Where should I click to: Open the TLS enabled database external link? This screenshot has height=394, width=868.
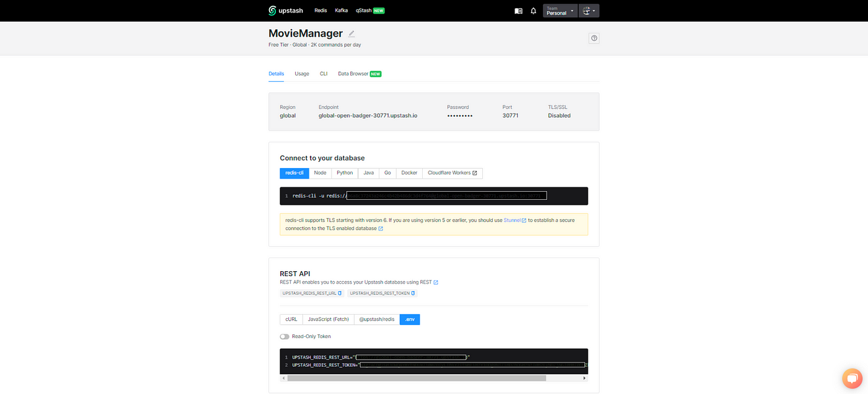pos(381,228)
